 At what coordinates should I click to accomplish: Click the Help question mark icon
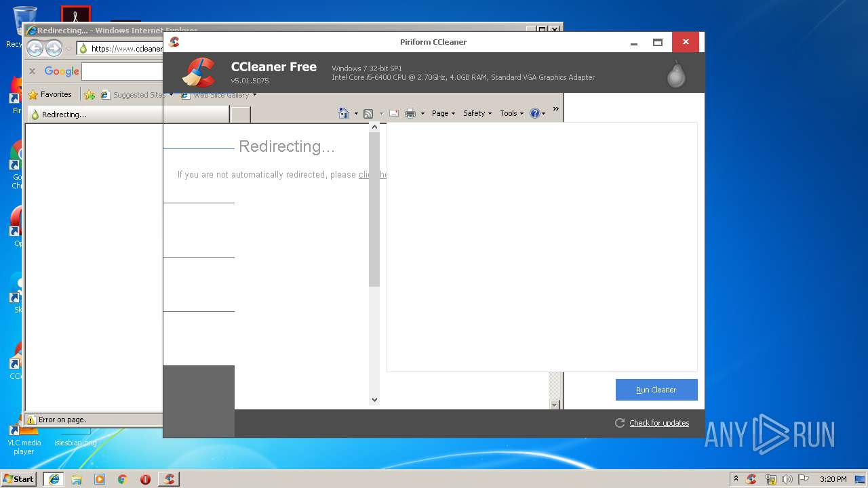[x=534, y=113]
